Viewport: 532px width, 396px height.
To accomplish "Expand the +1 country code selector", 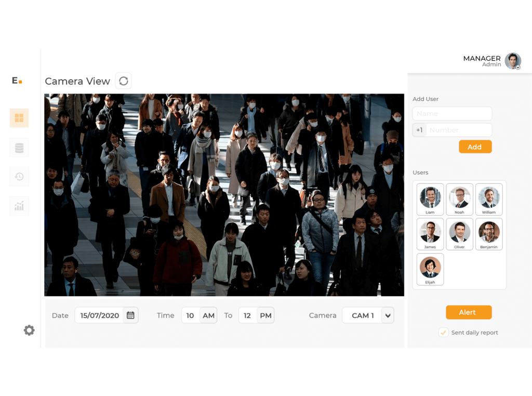I will tap(419, 130).
